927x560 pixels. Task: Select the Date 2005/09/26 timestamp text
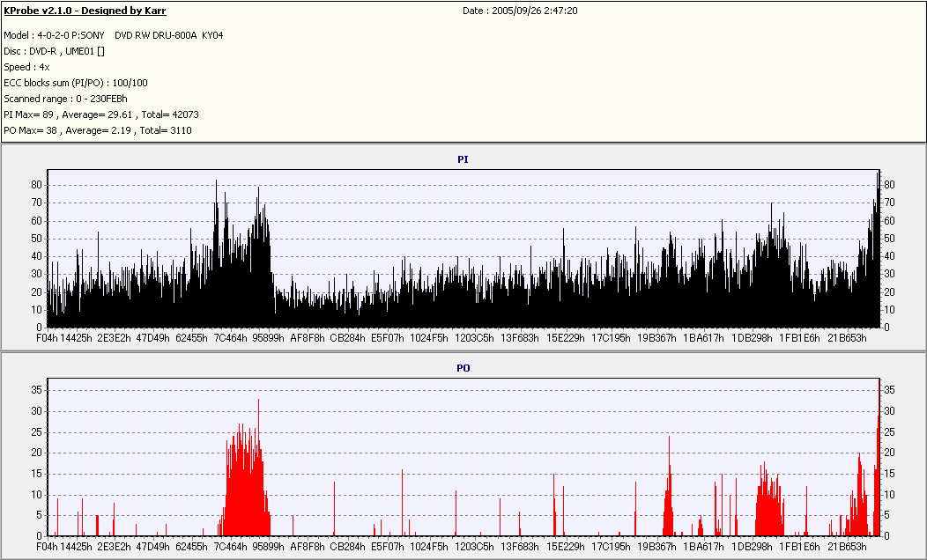tap(520, 11)
